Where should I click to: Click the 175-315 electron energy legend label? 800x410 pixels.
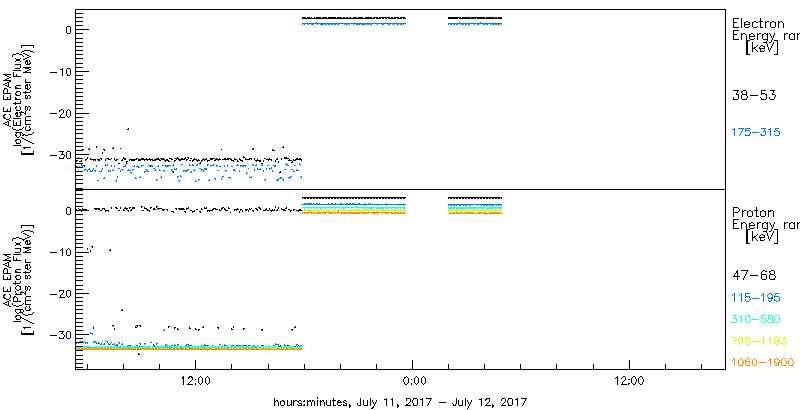point(756,132)
